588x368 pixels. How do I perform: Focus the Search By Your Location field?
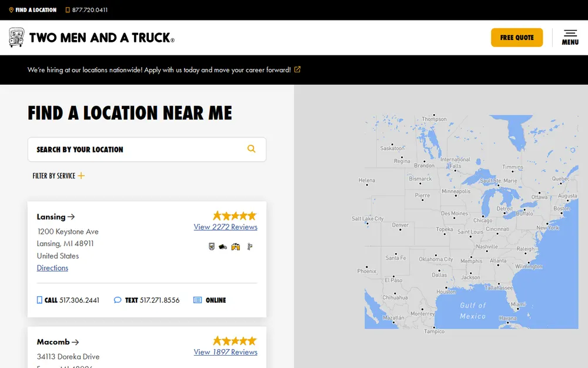click(x=147, y=150)
